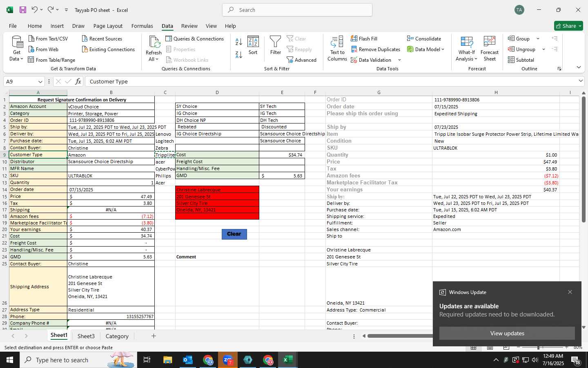
Task: Open Outlook from the taskbar
Action: point(188,360)
